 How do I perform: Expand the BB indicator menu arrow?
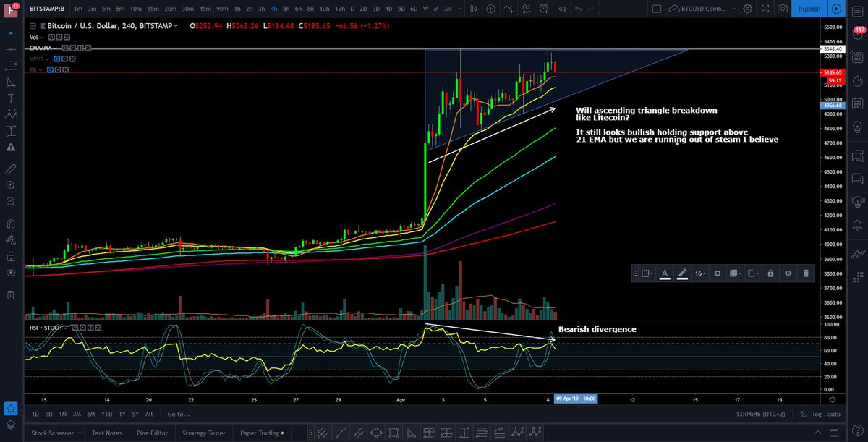click(41, 70)
